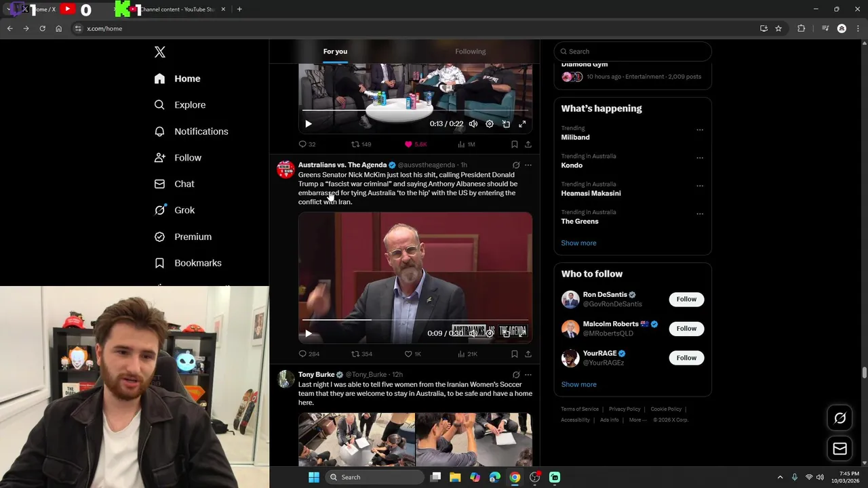Open settings gear on top video
Viewport: 868px width, 488px height.
point(490,124)
